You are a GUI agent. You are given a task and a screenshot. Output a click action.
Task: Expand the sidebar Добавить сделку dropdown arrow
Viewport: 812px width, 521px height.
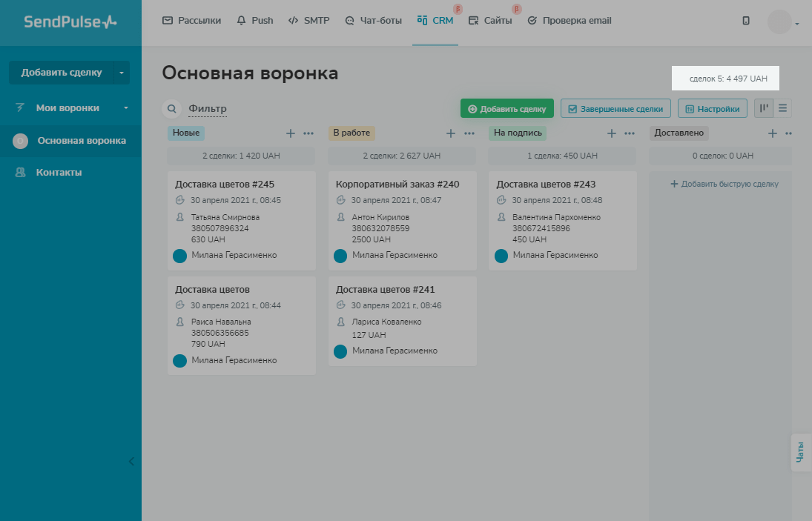121,73
